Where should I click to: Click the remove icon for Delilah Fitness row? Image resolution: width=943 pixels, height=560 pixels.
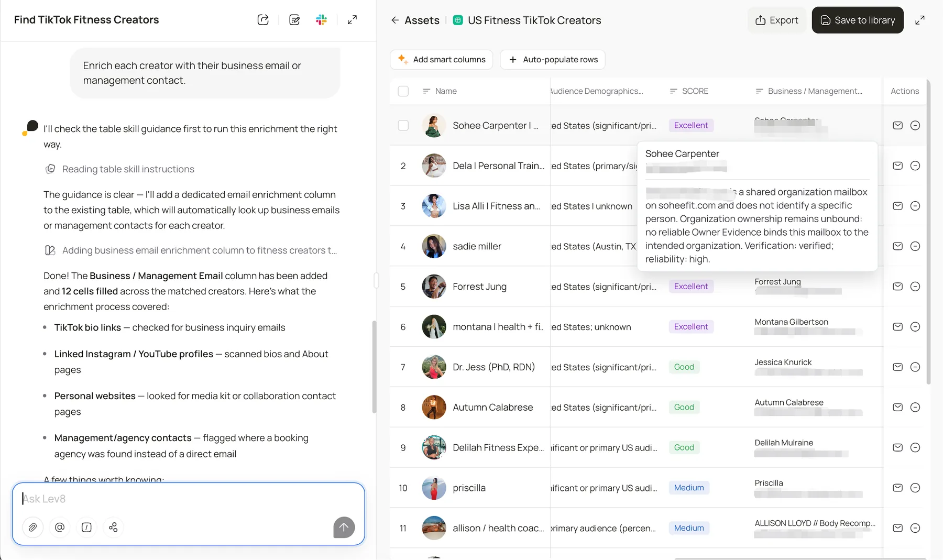915,447
